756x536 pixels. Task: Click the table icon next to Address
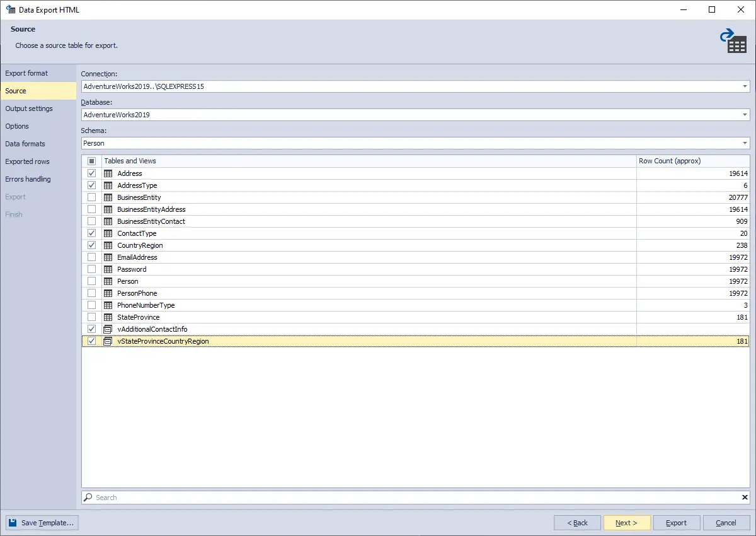point(108,173)
